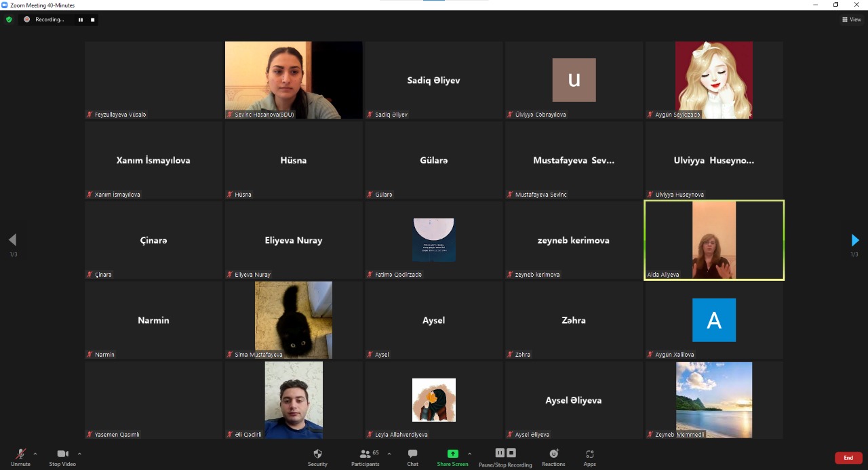Pause recording in the bottom toolbar
The width and height of the screenshot is (868, 470).
pos(500,453)
